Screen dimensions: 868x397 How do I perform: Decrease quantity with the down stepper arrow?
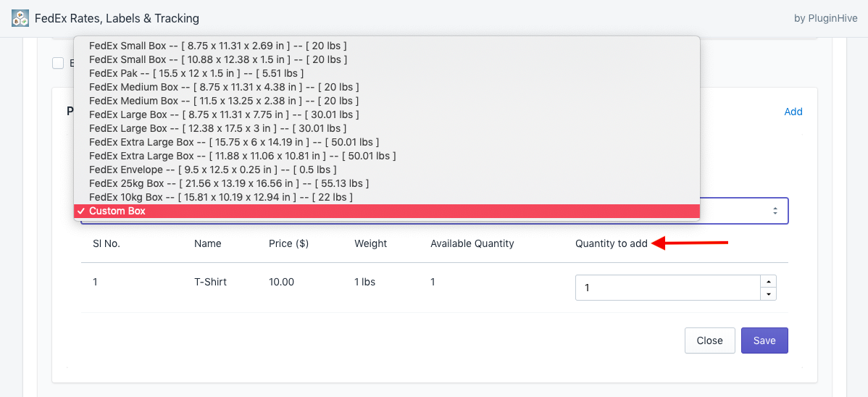pyautogui.click(x=768, y=295)
